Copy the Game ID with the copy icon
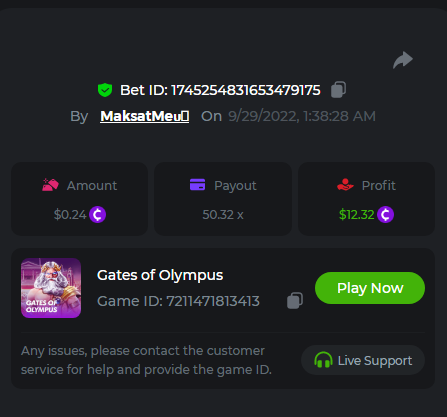447x417 pixels. 295,301
